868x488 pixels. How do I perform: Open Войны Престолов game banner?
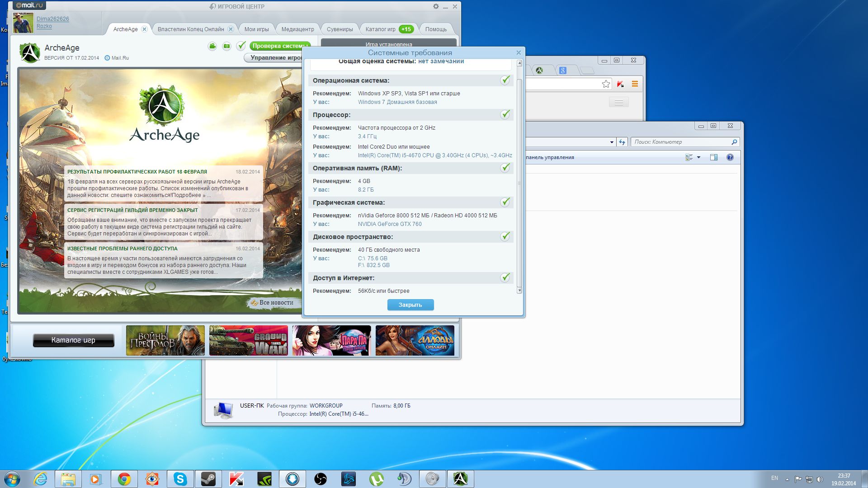[165, 340]
